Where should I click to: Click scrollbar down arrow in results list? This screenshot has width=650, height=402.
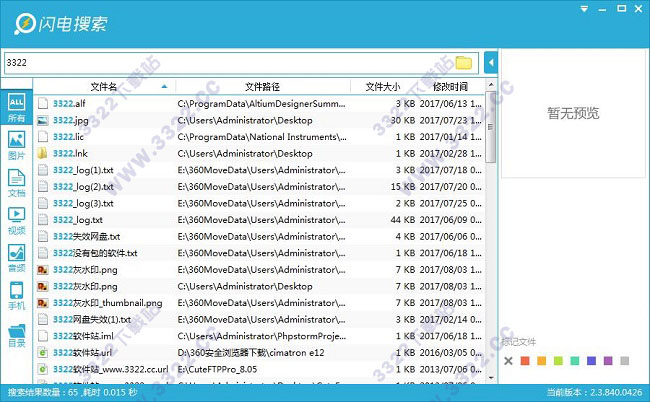coord(491,378)
